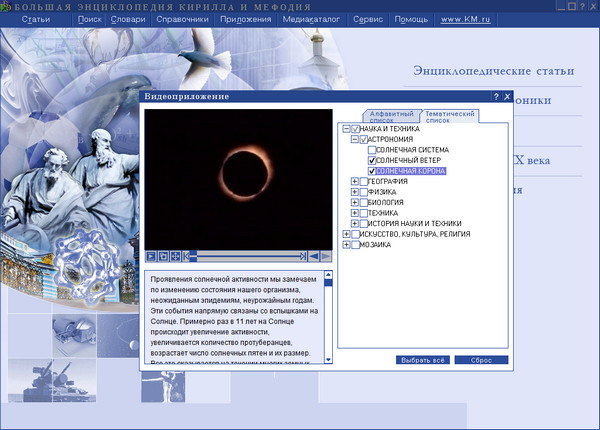Click the Выбрать всё button

pyautogui.click(x=421, y=360)
